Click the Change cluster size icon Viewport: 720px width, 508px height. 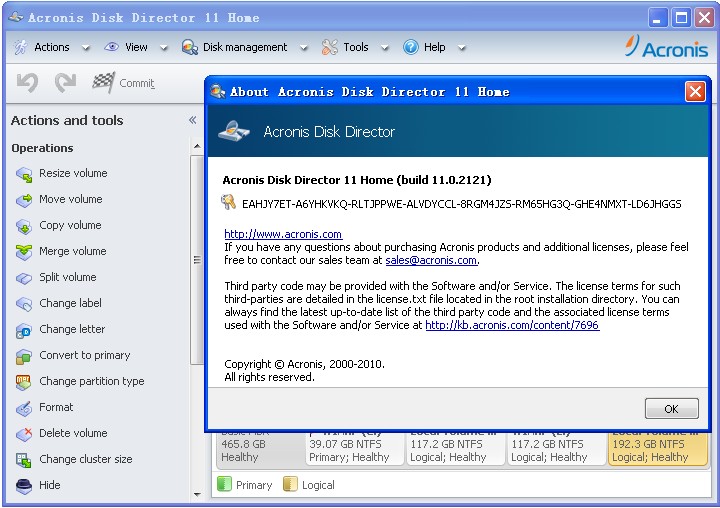tap(24, 460)
